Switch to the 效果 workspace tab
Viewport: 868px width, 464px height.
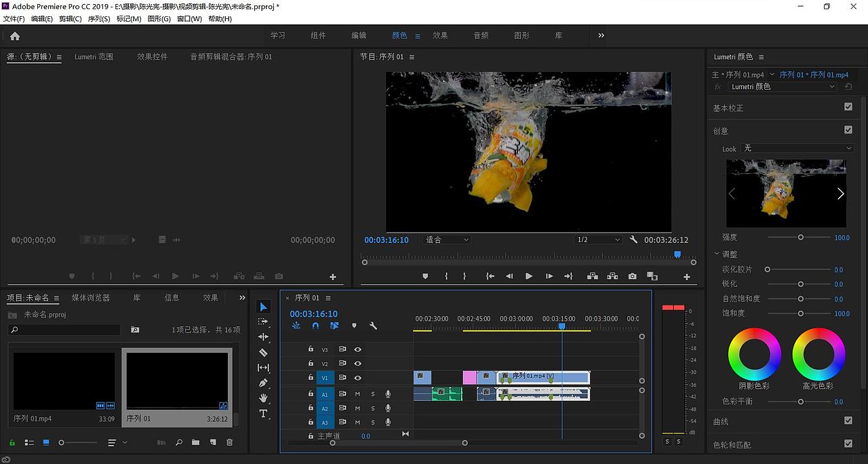(440, 35)
